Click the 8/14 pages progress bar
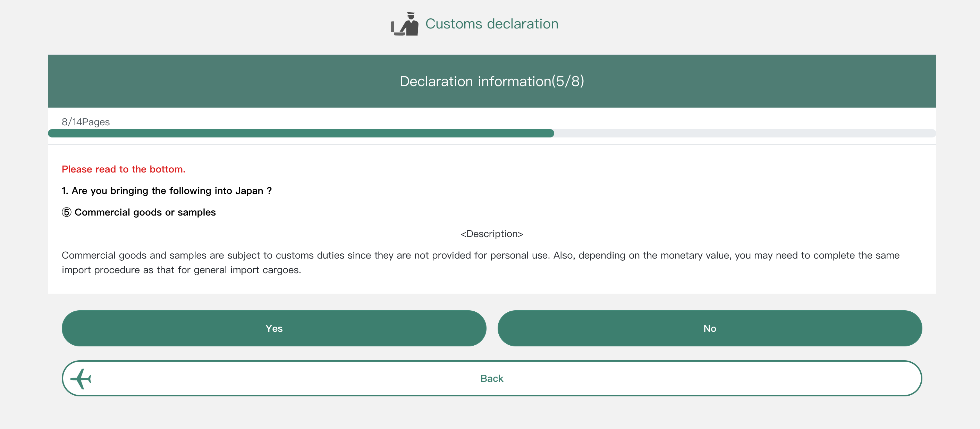 coord(491,133)
